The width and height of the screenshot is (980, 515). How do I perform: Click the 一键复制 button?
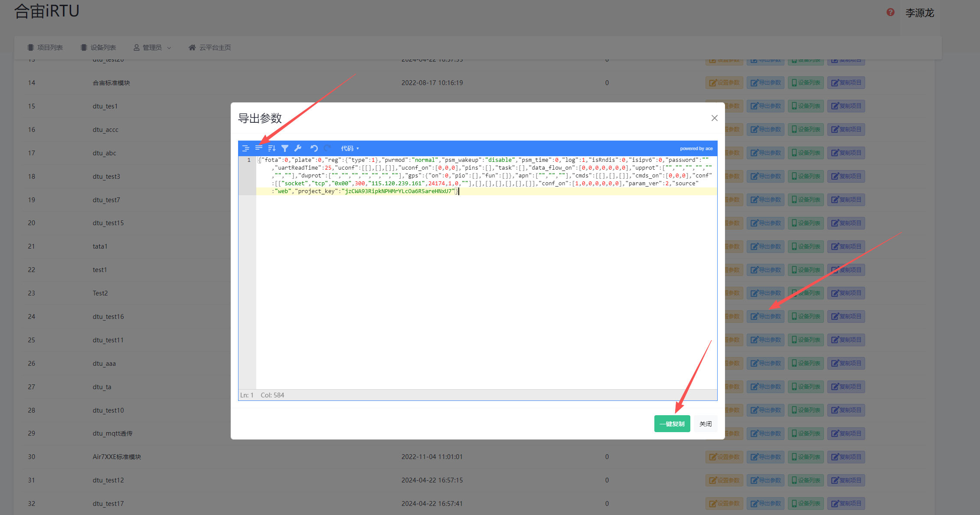pyautogui.click(x=672, y=424)
